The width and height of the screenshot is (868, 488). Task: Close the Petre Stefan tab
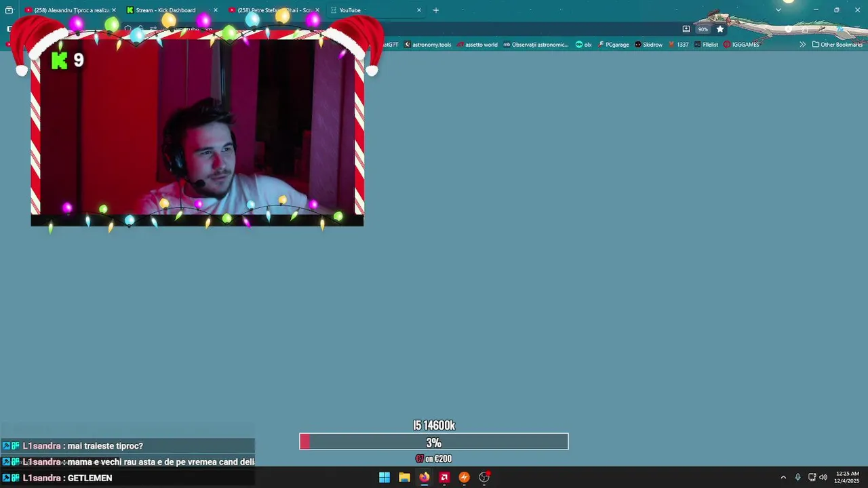[317, 10]
